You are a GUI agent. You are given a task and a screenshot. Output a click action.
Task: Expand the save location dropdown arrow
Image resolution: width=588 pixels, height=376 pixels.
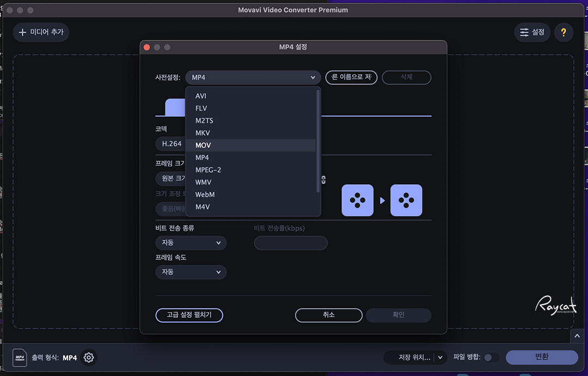coord(440,357)
